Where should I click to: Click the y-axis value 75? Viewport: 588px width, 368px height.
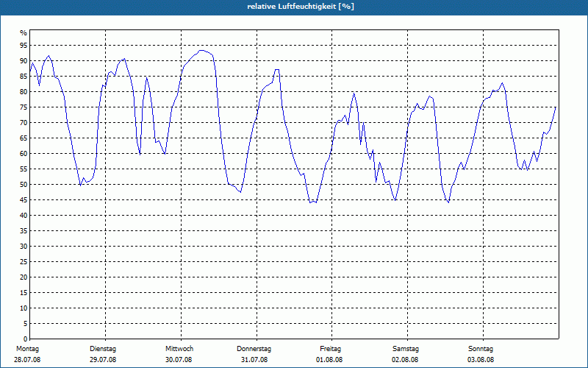24,107
